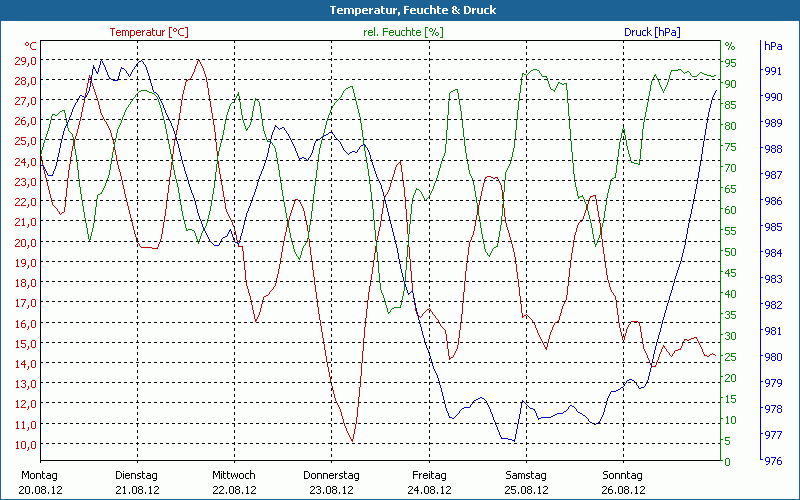The image size is (800, 500).
Task: Click the '27,0' temperature axis value
Action: tap(25, 101)
